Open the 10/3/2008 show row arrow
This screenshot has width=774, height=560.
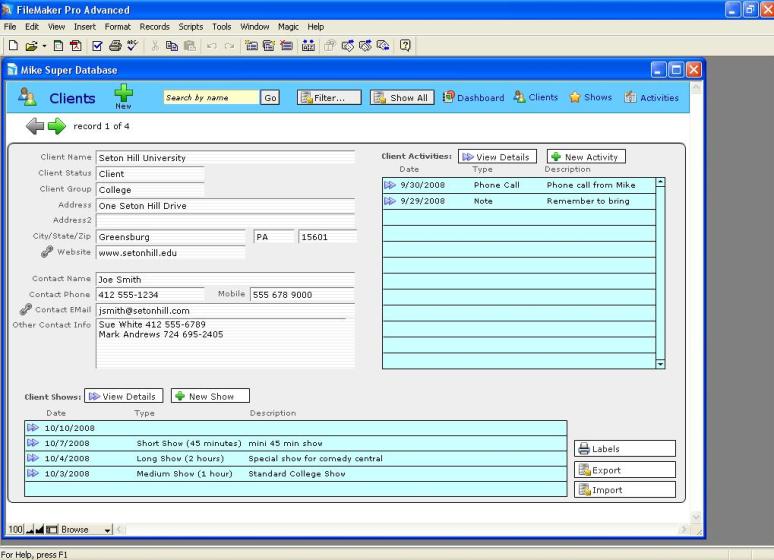point(33,474)
